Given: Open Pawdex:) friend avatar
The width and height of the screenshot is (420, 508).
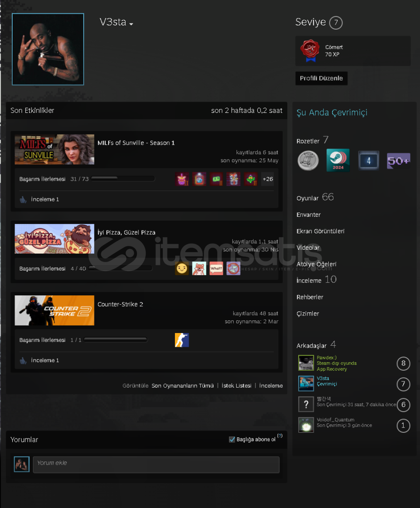Looking at the screenshot, I should [x=306, y=363].
